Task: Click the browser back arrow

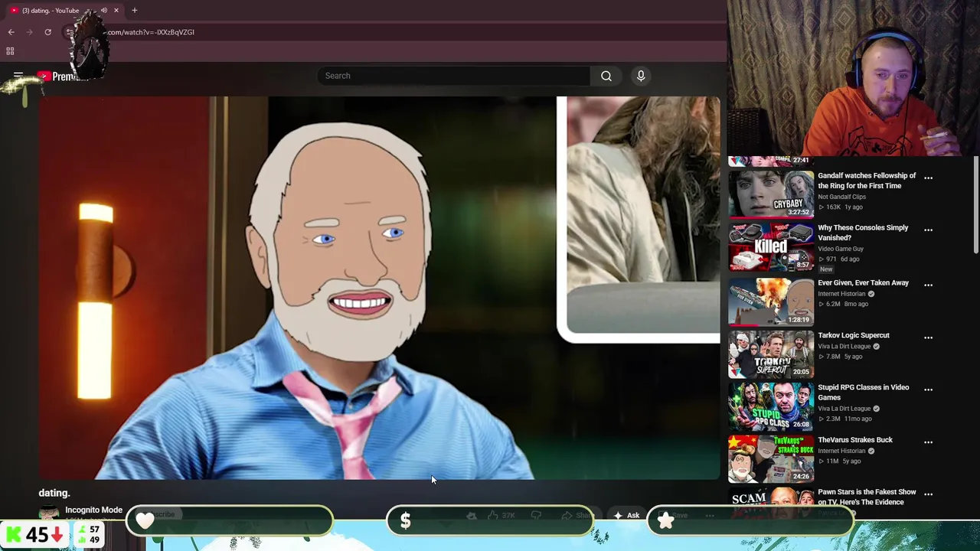Action: (11, 32)
